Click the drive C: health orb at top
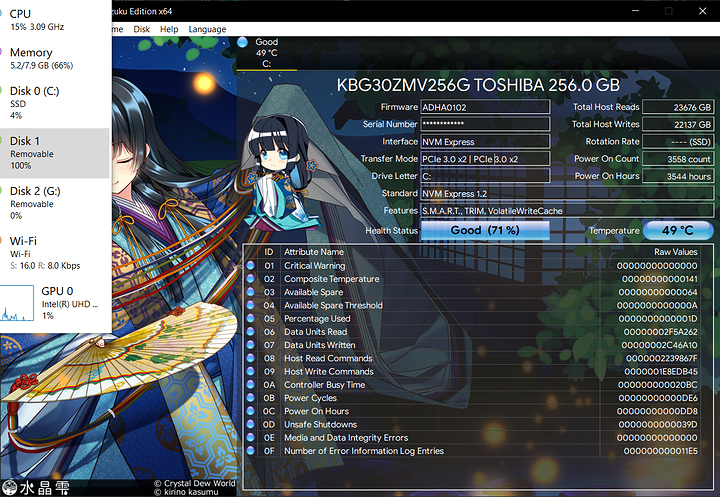The width and height of the screenshot is (720, 497). coord(242,42)
